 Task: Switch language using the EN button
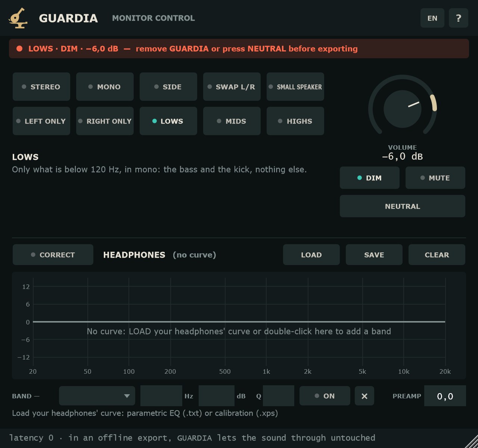(432, 18)
